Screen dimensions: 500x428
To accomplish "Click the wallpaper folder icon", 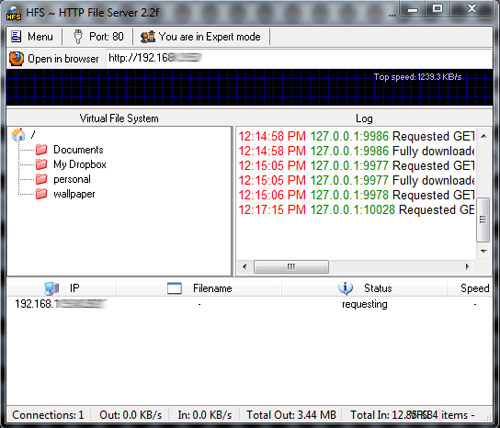I will tap(41, 194).
